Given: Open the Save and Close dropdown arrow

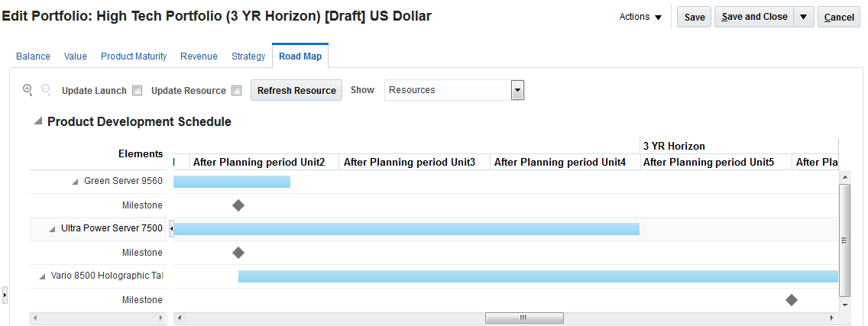Looking at the screenshot, I should tap(804, 17).
